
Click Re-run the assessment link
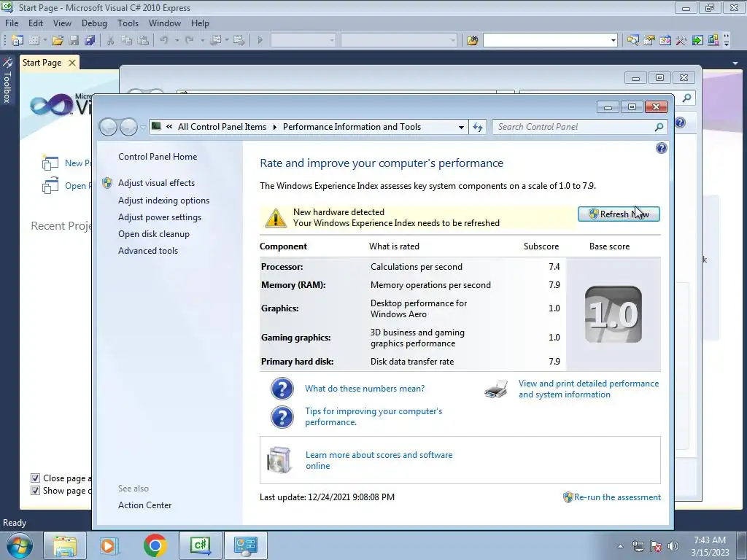(x=617, y=497)
